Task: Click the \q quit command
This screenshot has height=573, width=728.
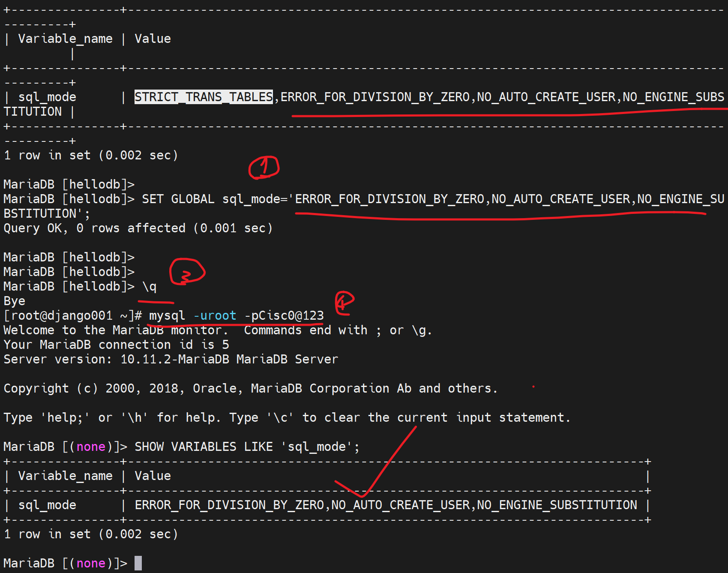Action: click(150, 286)
